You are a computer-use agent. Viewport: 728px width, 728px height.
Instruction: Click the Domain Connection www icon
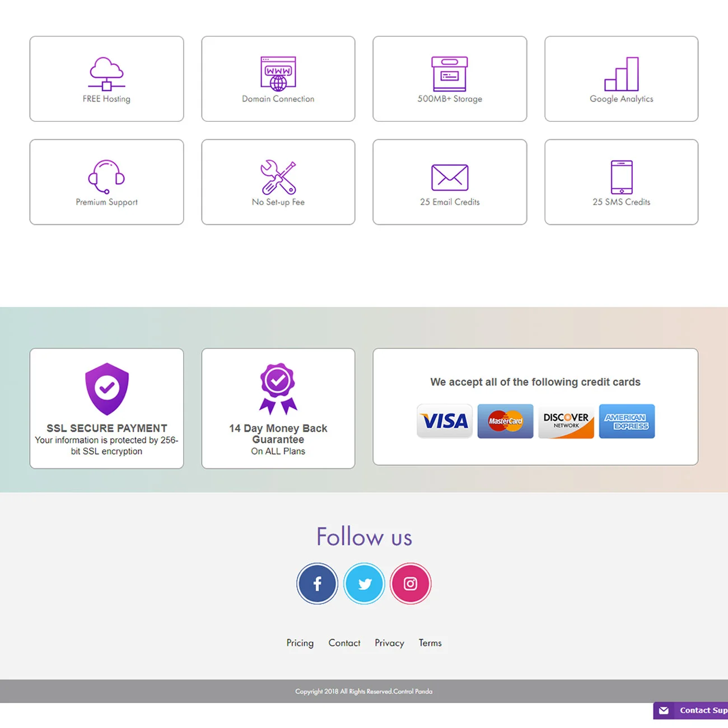click(x=278, y=73)
